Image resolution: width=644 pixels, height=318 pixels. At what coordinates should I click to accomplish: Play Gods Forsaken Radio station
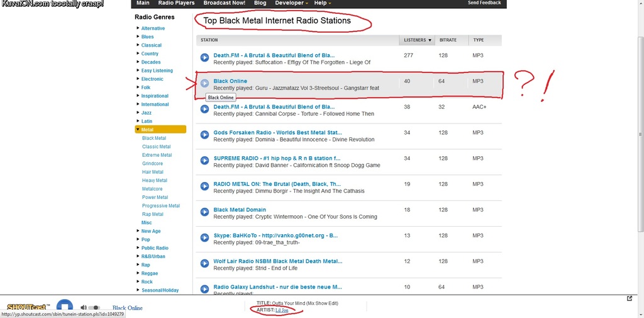pos(204,135)
